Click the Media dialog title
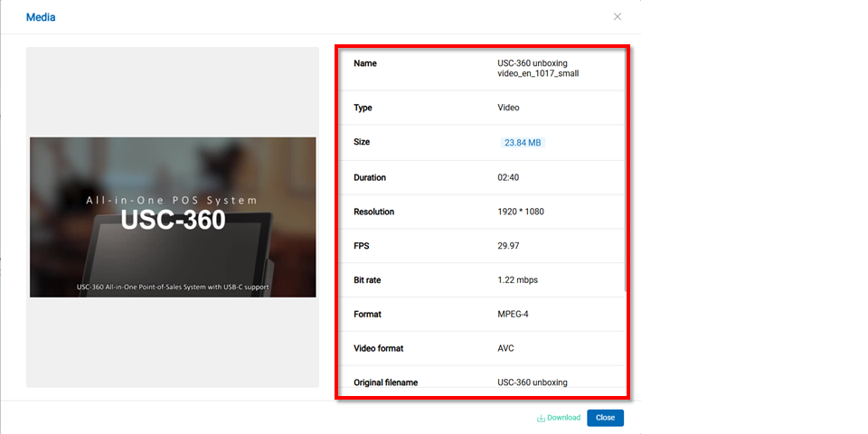Image resolution: width=868 pixels, height=434 pixels. coord(41,17)
